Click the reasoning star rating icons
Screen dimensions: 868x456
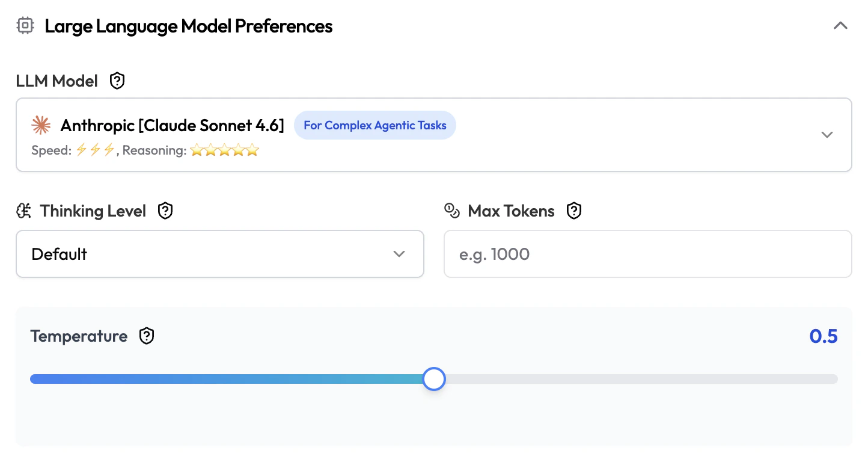point(224,150)
